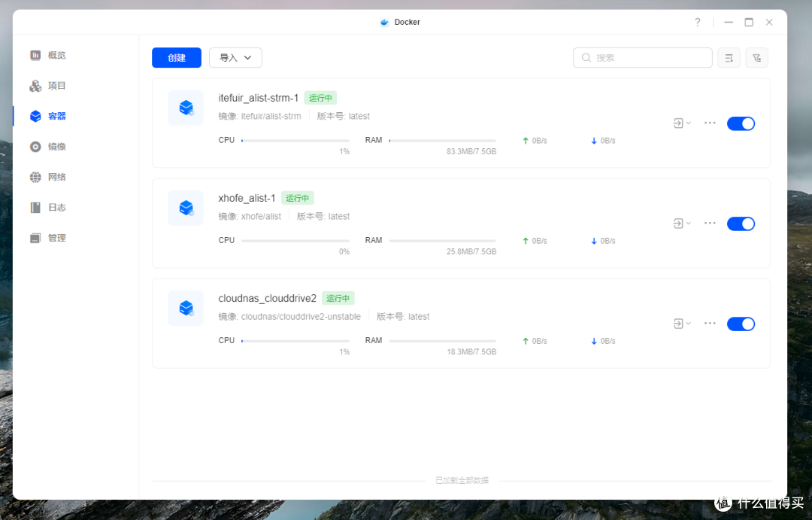The width and height of the screenshot is (812, 520).
Task: Click the 83.3MB/7.5GB RAM value
Action: coord(471,151)
